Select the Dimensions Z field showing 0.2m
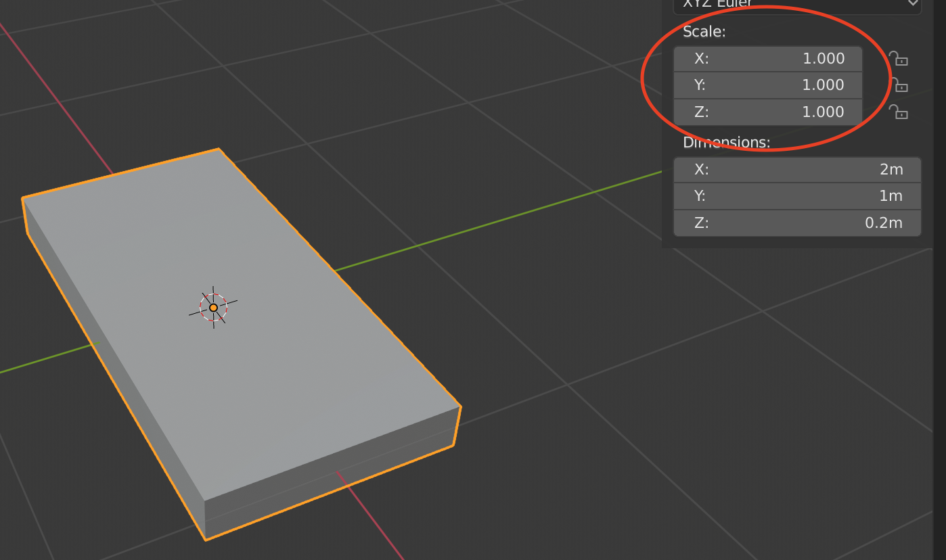The width and height of the screenshot is (946, 560). click(798, 223)
